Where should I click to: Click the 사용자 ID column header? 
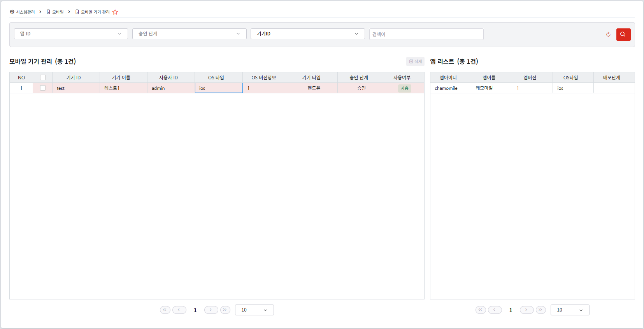tap(171, 77)
